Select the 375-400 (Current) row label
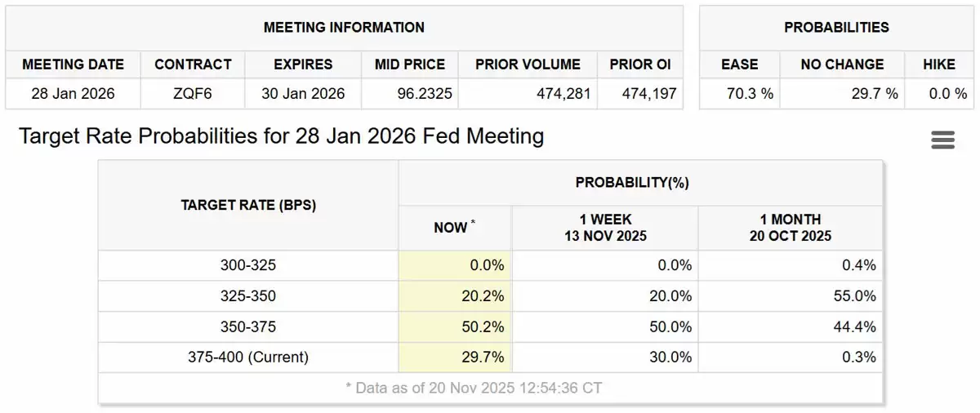This screenshot has width=980, height=413. pyautogui.click(x=248, y=357)
